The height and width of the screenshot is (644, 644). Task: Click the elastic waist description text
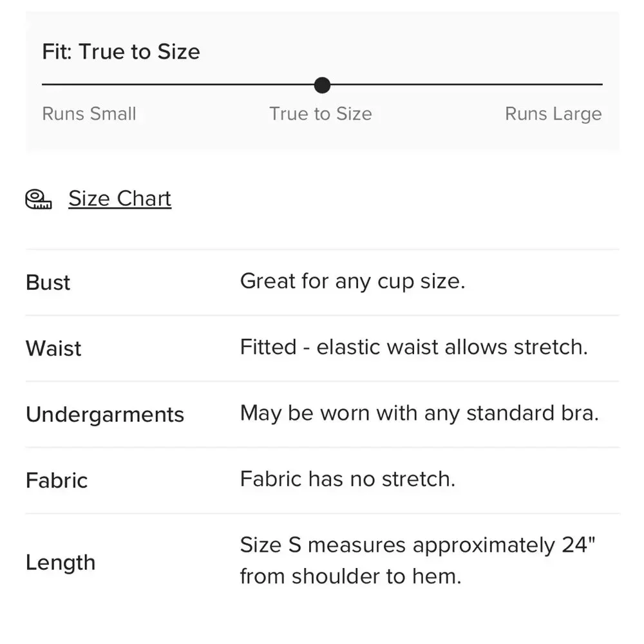pyautogui.click(x=413, y=348)
